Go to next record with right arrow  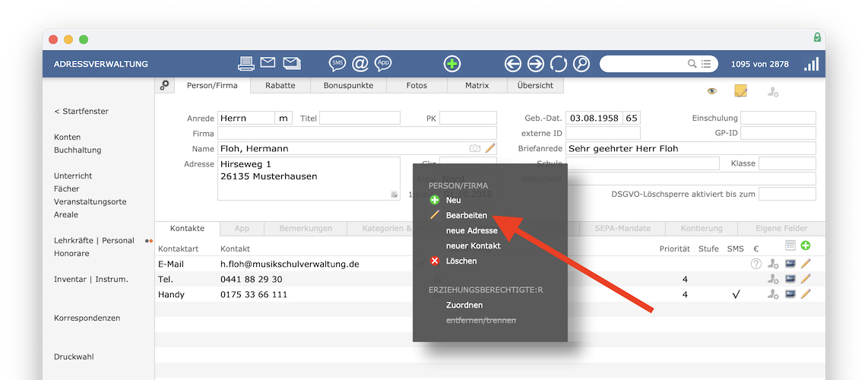point(536,64)
